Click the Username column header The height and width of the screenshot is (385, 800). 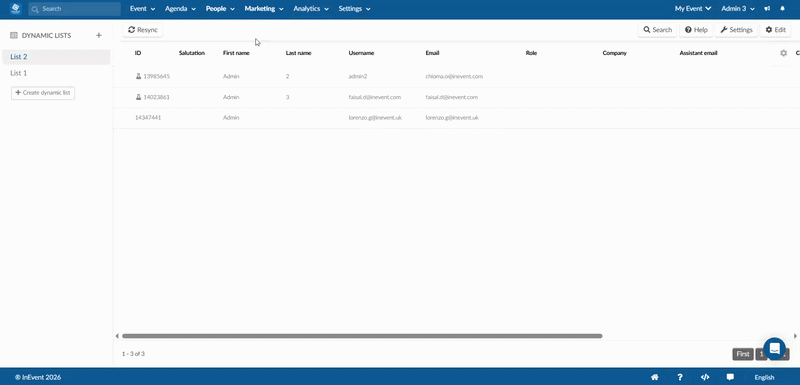tap(361, 53)
